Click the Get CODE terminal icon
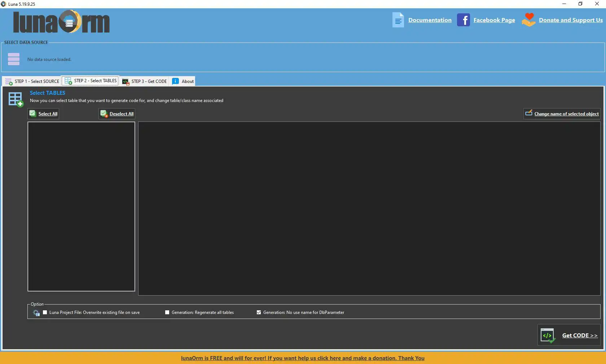The height and width of the screenshot is (364, 606). tap(548, 336)
